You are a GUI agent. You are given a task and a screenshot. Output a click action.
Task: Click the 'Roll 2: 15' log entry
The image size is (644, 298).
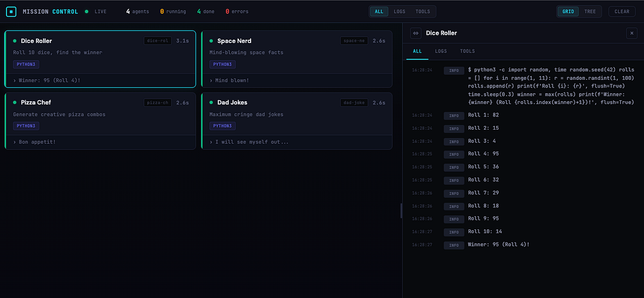pos(522,128)
